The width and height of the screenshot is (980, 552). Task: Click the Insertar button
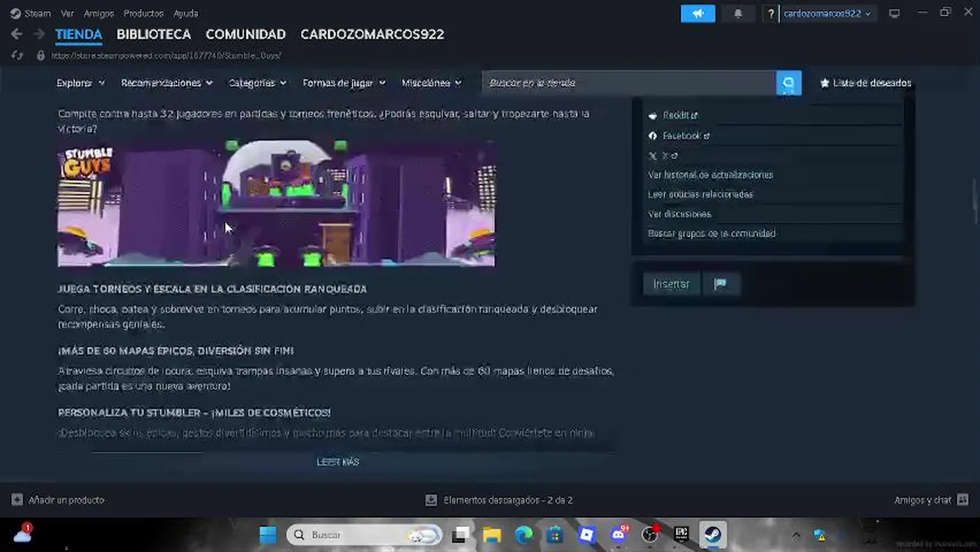point(671,284)
